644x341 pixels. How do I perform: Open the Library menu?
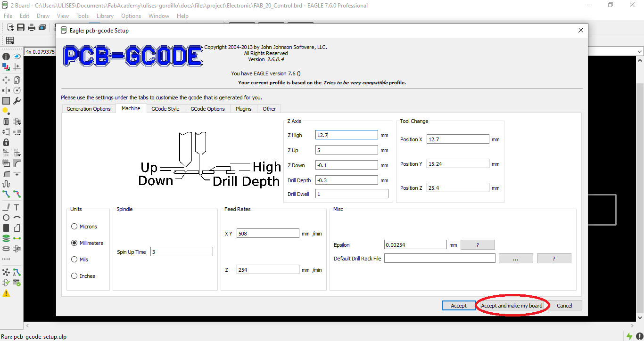point(105,16)
